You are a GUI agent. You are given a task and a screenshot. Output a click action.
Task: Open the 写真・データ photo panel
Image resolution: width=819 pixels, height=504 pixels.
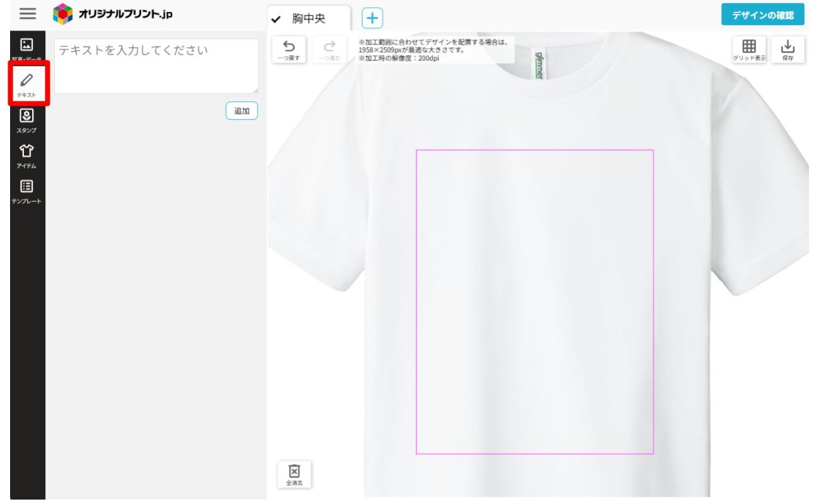coord(26,49)
